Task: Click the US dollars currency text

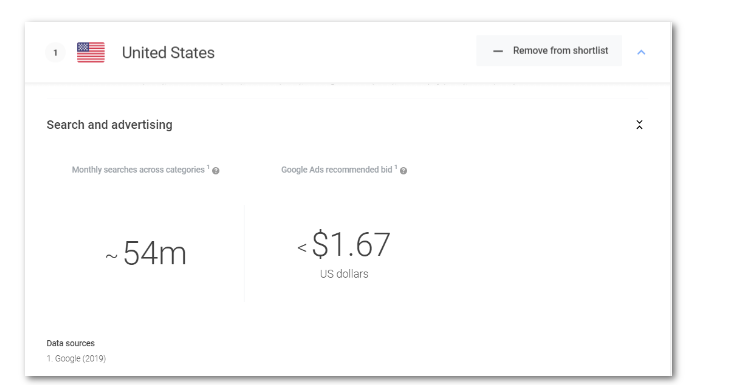Action: [344, 274]
